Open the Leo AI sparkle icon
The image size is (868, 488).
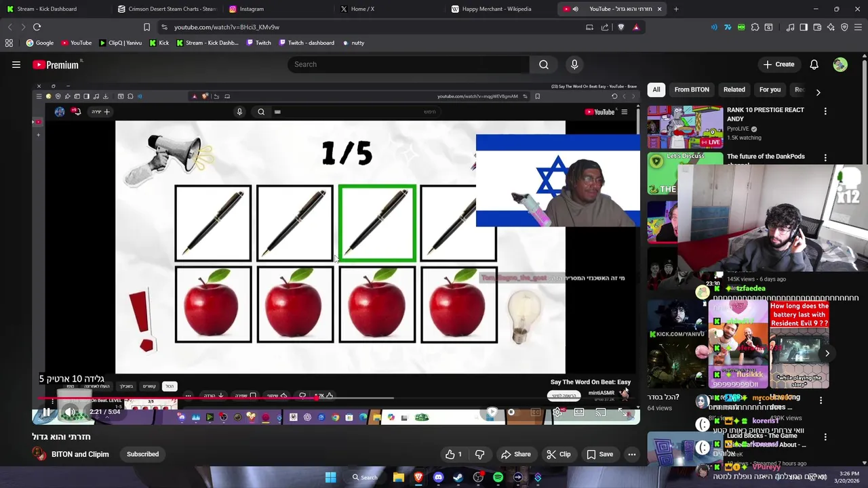point(831,27)
